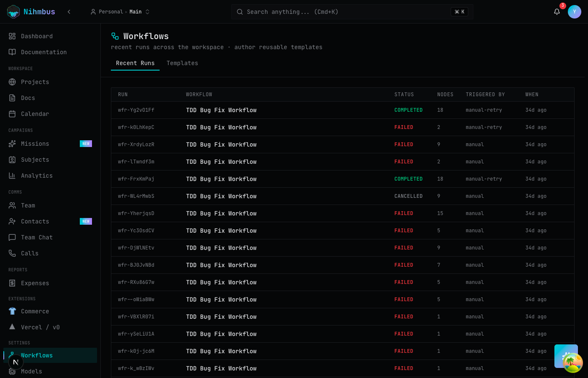Click run id wfr-ySeLiU1A

point(136,334)
